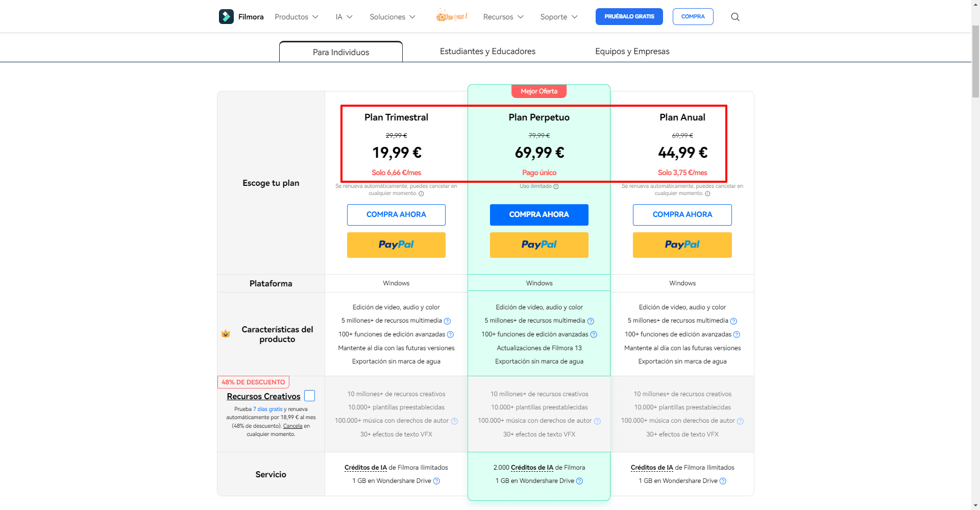Click COMPRA AHORA for Plan Perpetuo
Image resolution: width=980 pixels, height=510 pixels.
539,215
